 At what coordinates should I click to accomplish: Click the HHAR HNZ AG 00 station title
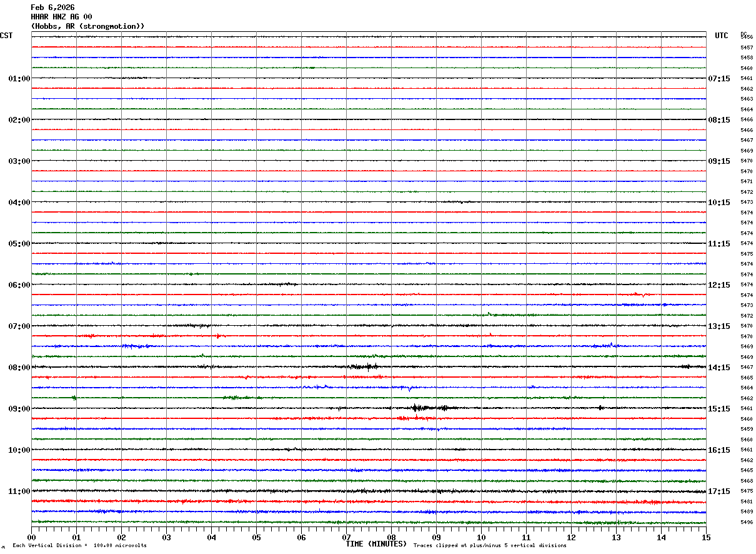pos(61,17)
